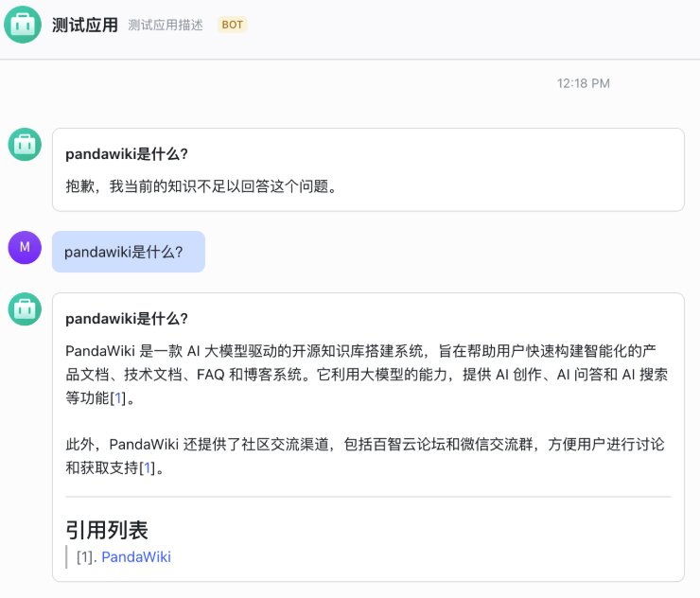The width and height of the screenshot is (700, 598).
Task: Click the paragraph starting with PandaWiki 是一款 AI
Action: 367,375
